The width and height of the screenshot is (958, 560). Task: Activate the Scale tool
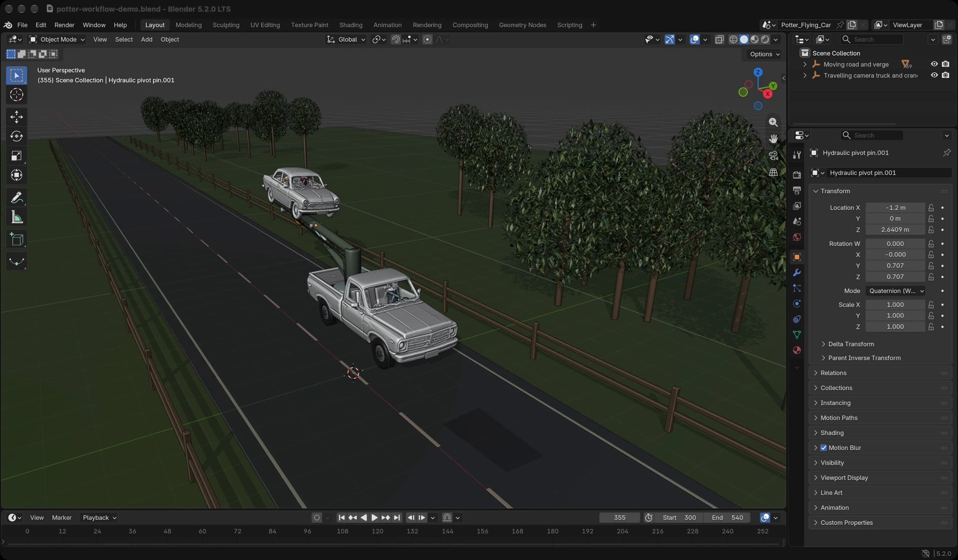pos(17,156)
